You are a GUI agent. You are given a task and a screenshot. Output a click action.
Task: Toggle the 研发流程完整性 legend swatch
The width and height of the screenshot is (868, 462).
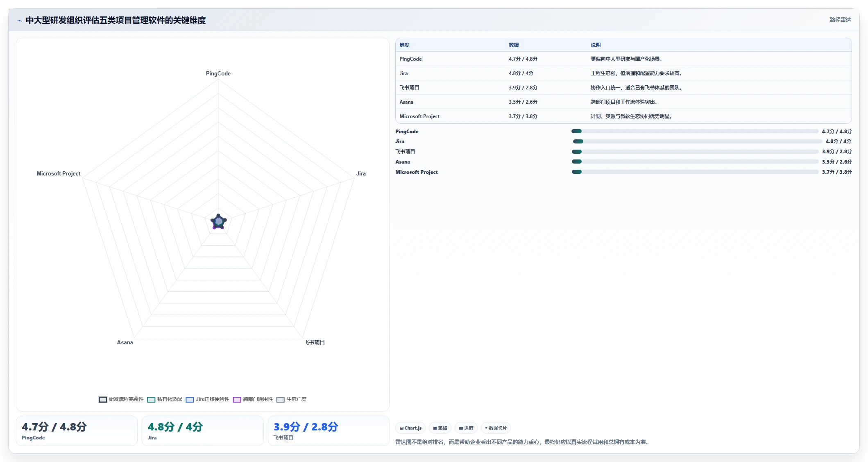click(x=103, y=399)
